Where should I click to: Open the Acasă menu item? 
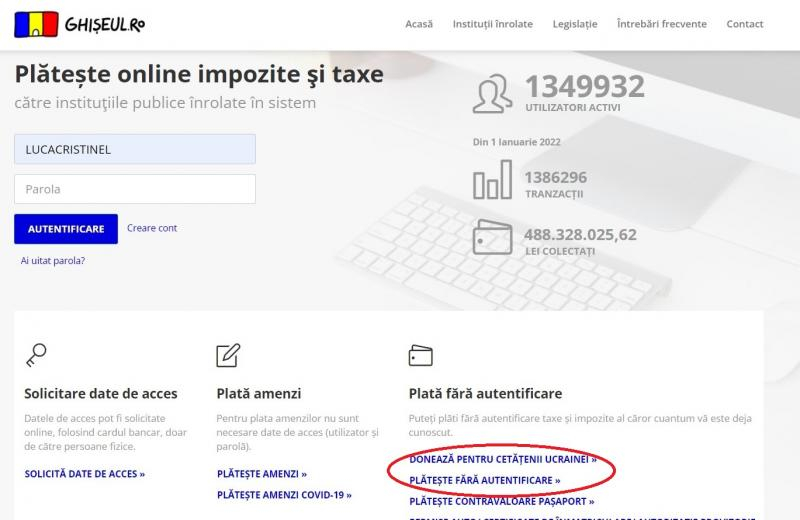(419, 24)
